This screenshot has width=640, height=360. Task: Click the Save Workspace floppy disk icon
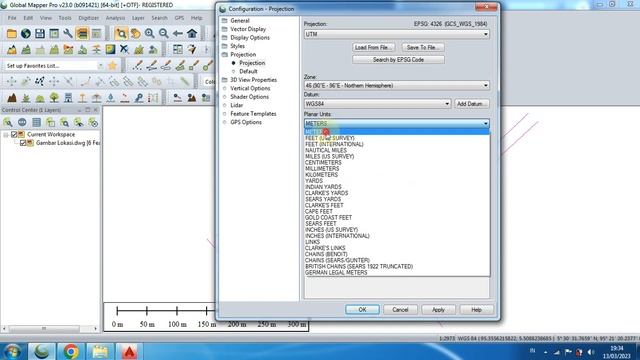(x=40, y=33)
